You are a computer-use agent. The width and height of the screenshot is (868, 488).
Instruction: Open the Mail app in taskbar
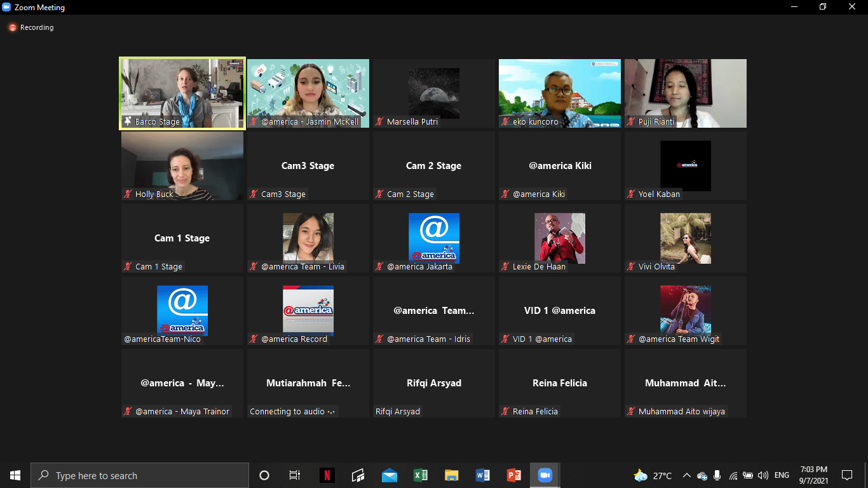(x=389, y=475)
